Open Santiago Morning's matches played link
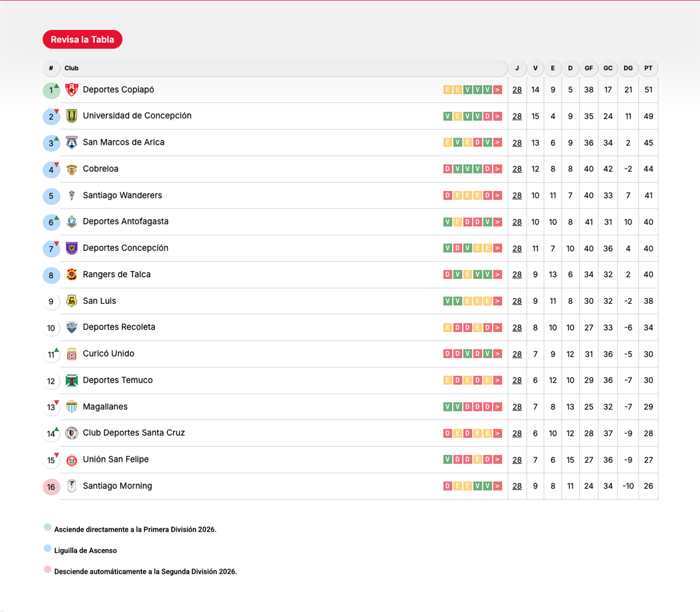This screenshot has height=612, width=700. point(517,486)
